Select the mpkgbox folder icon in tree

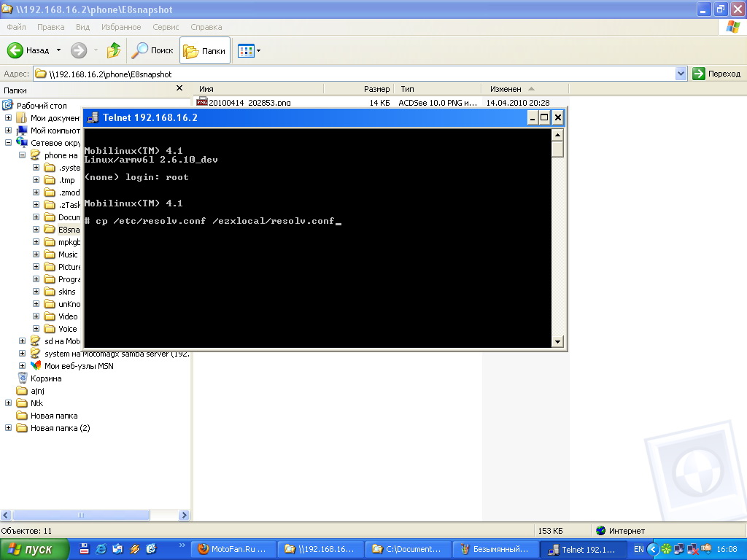click(x=50, y=242)
